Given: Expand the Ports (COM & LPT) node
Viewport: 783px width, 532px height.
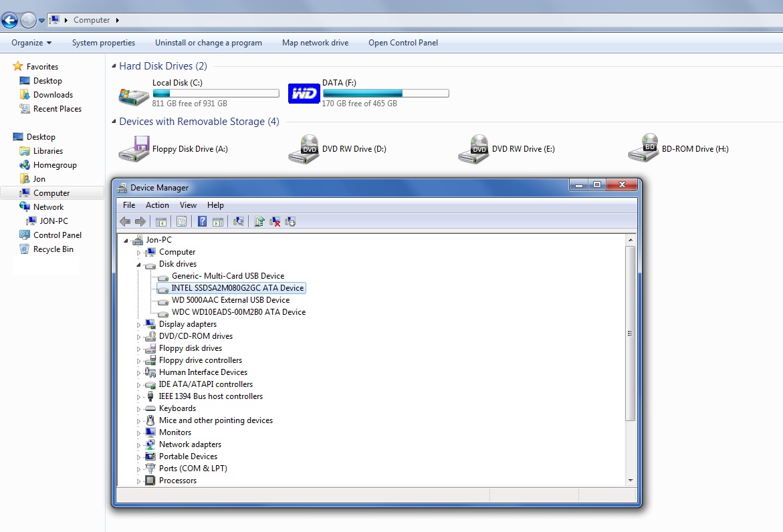Looking at the screenshot, I should point(139,469).
